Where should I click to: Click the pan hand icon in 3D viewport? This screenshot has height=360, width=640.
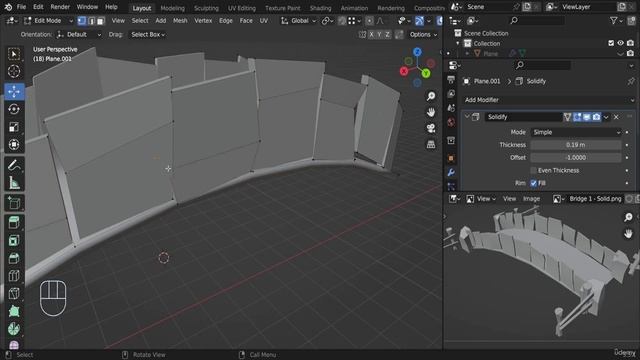pos(431,112)
